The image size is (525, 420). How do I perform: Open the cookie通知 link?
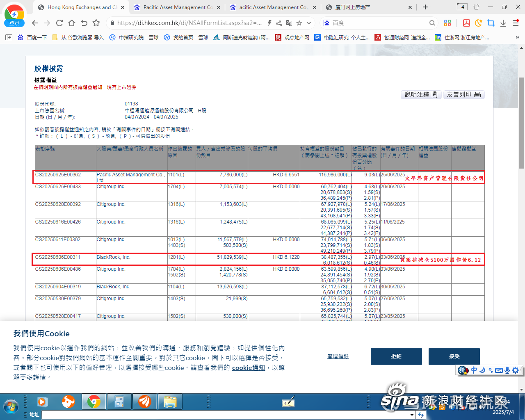(x=249, y=368)
